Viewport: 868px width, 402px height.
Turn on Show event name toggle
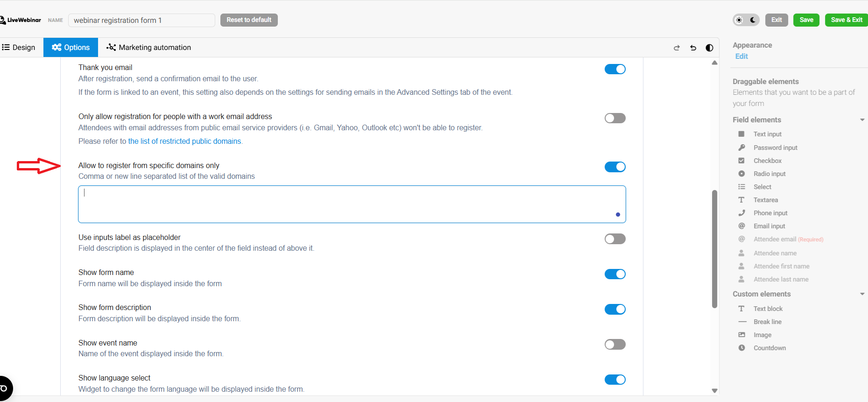click(x=614, y=345)
